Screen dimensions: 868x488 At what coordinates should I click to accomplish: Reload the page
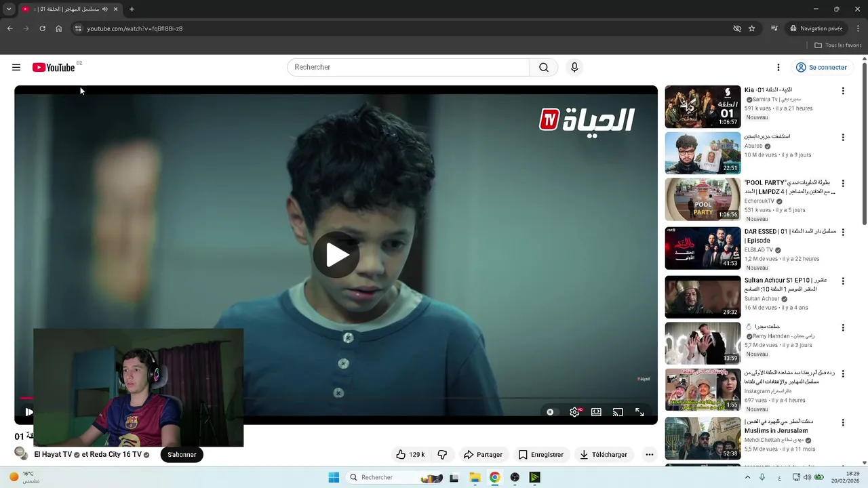42,28
